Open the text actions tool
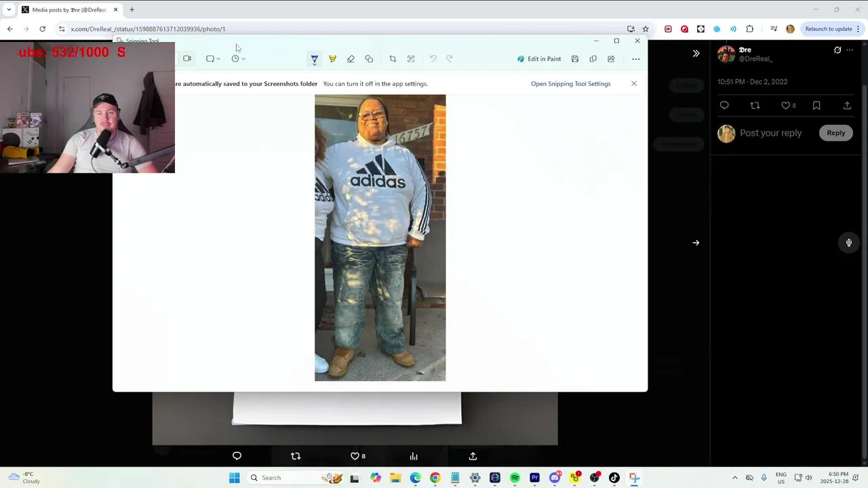868x488 pixels. point(411,59)
